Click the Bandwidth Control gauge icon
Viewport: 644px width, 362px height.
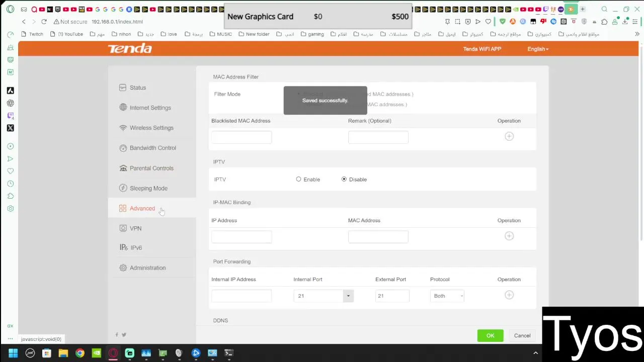pyautogui.click(x=123, y=148)
